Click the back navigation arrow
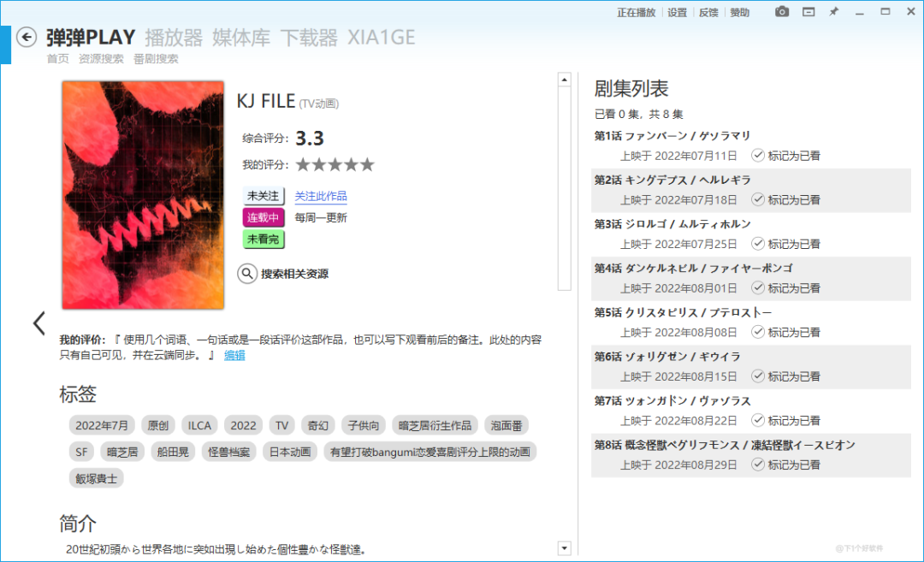Image resolution: width=924 pixels, height=562 pixels. pos(26,37)
